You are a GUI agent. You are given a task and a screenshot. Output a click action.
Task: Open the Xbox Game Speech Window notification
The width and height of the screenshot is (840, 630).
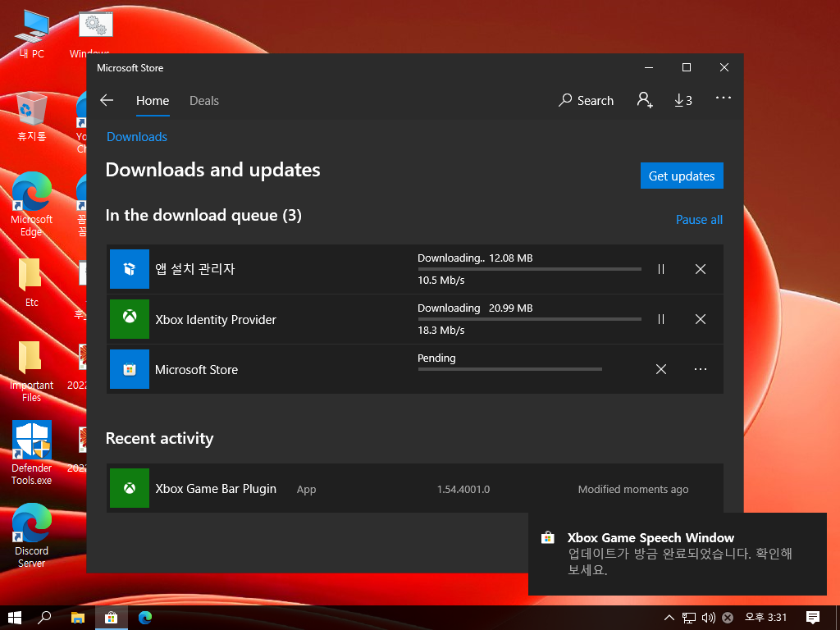(x=677, y=554)
